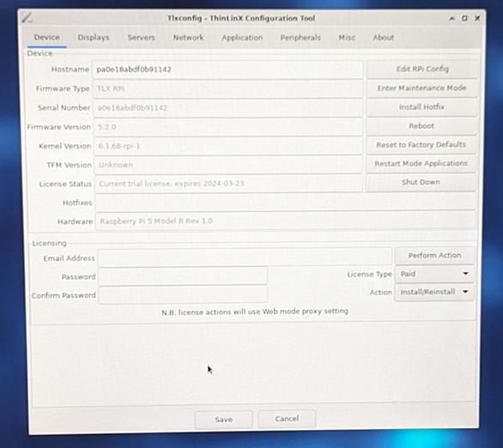This screenshot has height=448, width=503.
Task: Click the Perform Action button
Action: (x=434, y=255)
